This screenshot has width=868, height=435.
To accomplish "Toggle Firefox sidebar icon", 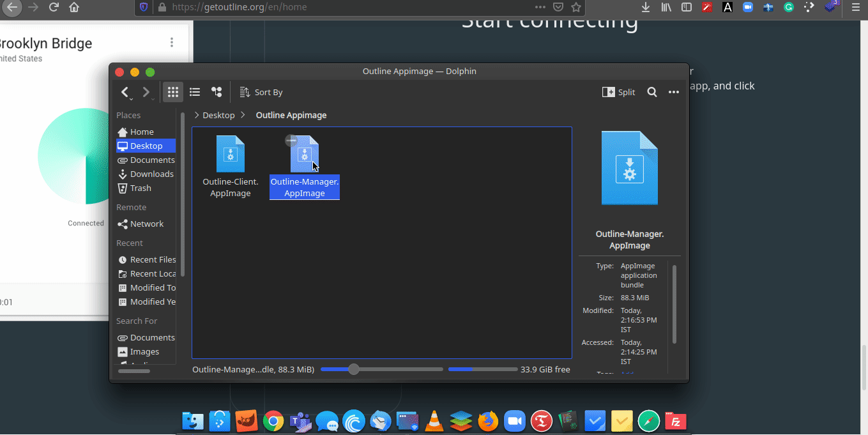I will pos(687,7).
